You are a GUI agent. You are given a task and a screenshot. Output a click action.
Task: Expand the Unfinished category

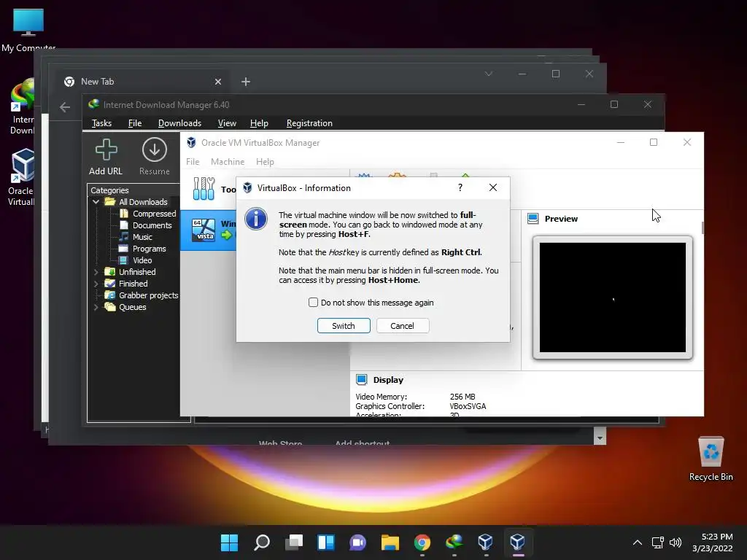click(x=96, y=272)
